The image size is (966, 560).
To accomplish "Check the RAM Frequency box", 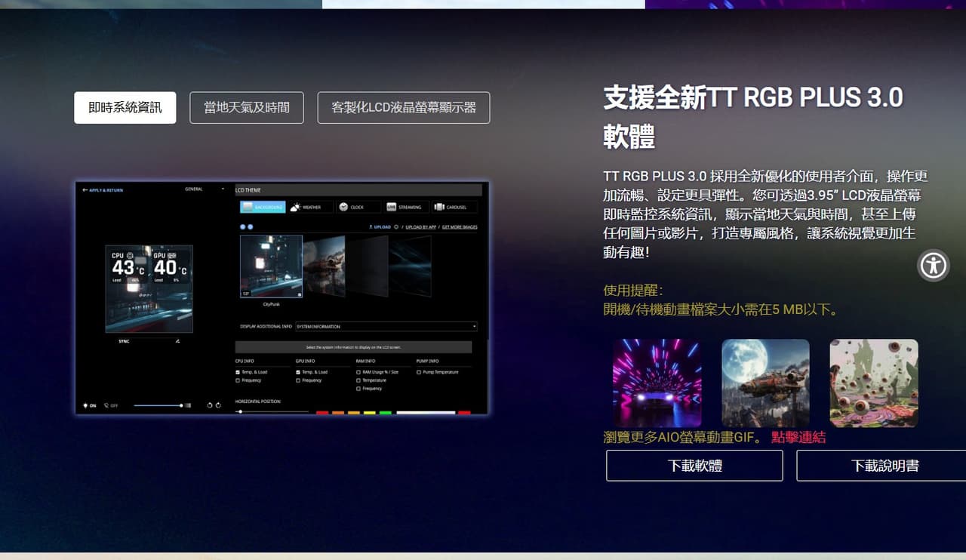I will click(358, 389).
